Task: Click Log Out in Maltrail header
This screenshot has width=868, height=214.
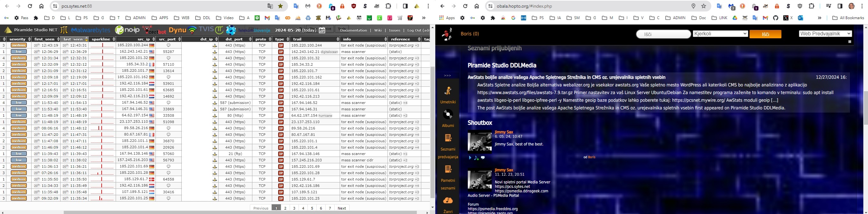Action: tap(418, 30)
